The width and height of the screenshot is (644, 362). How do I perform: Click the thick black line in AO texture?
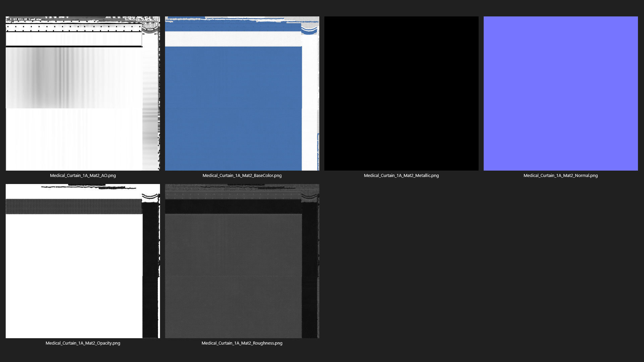point(74,46)
